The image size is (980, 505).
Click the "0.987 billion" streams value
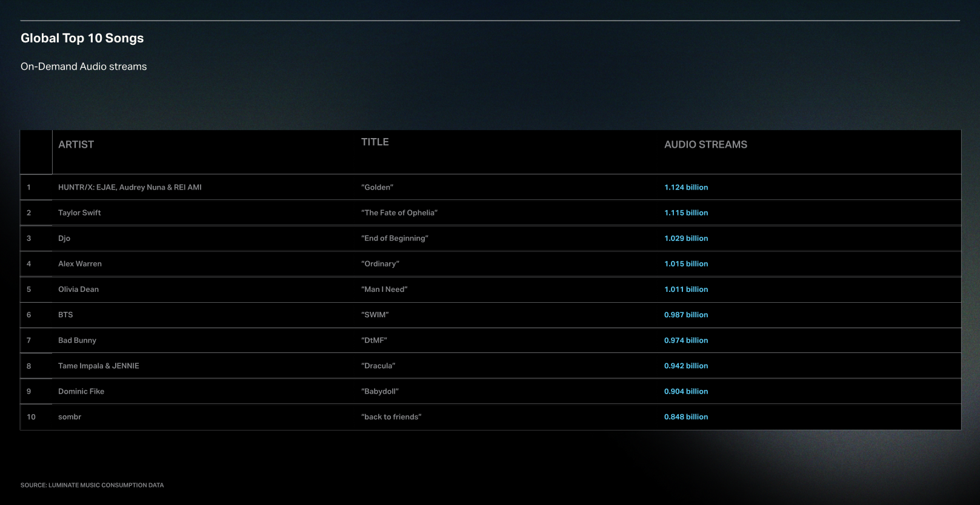[x=686, y=315]
